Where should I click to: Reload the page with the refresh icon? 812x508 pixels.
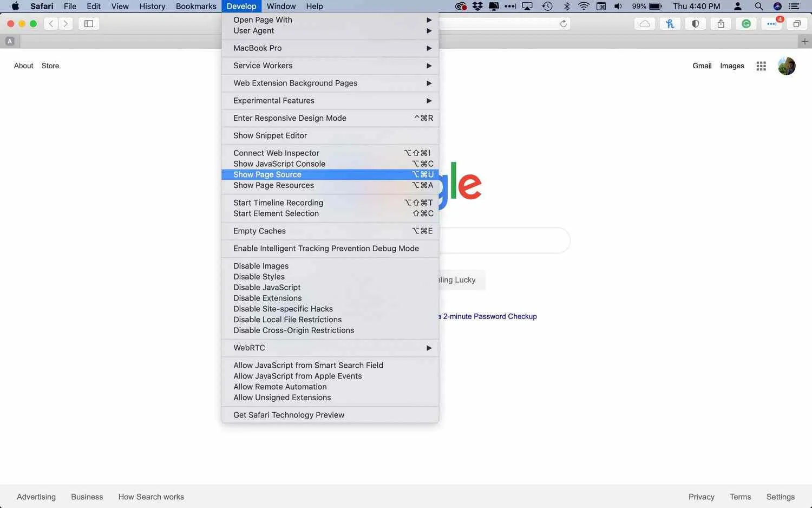click(564, 24)
